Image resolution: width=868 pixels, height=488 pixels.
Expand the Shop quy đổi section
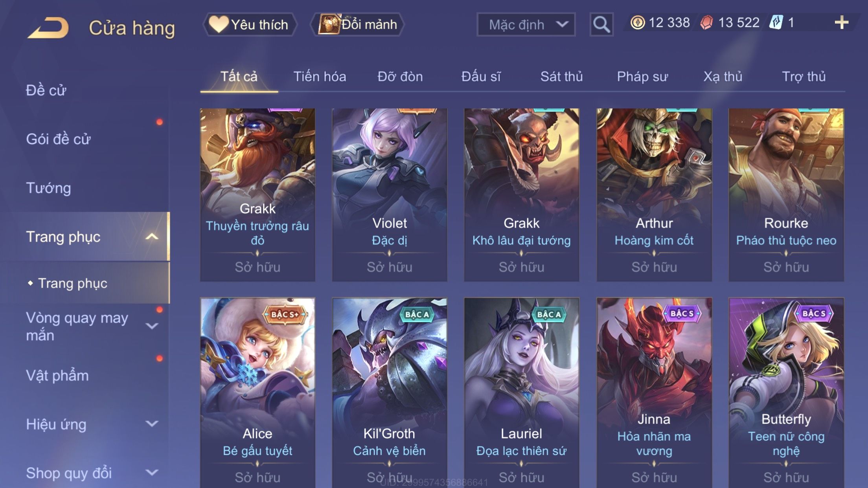coord(152,472)
